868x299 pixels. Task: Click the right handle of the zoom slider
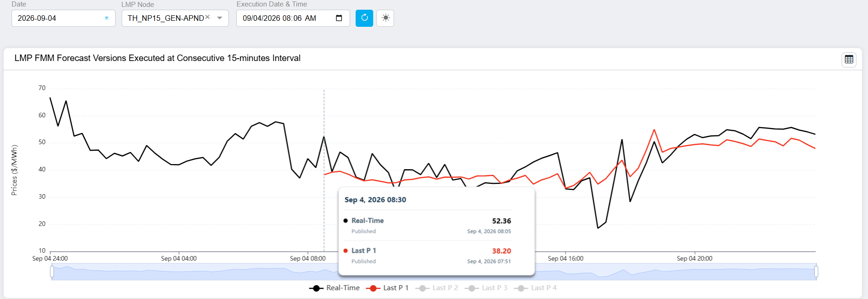[x=816, y=272]
